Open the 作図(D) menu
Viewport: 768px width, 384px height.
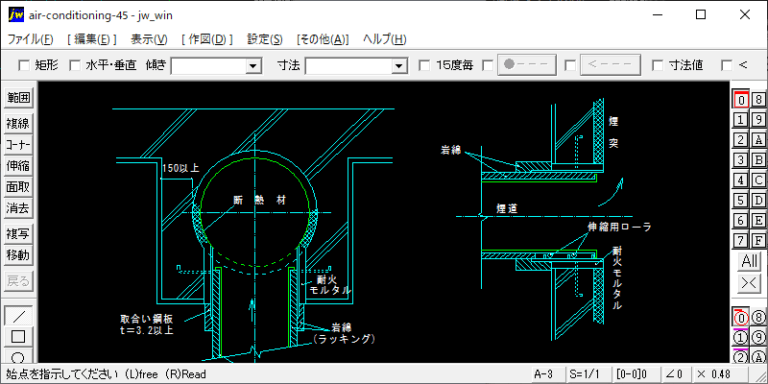pos(207,40)
